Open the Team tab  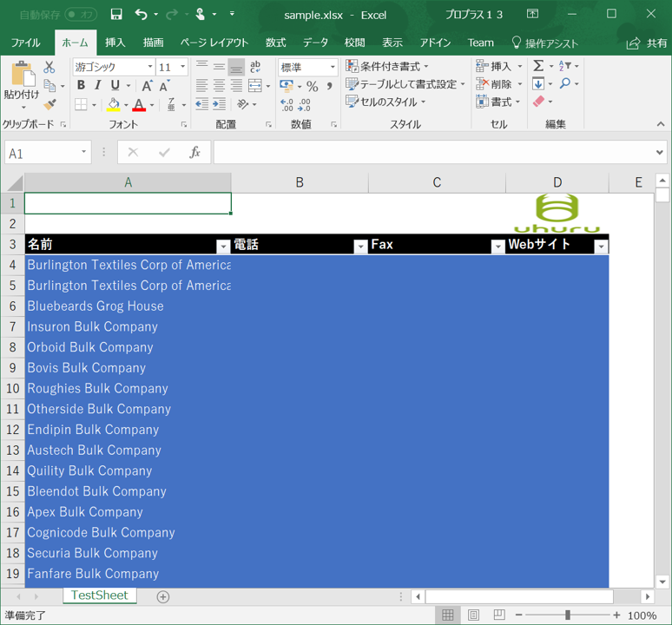480,43
